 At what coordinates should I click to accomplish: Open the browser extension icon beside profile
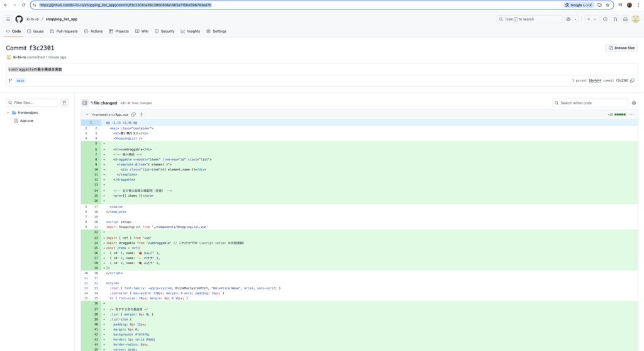(x=620, y=5)
